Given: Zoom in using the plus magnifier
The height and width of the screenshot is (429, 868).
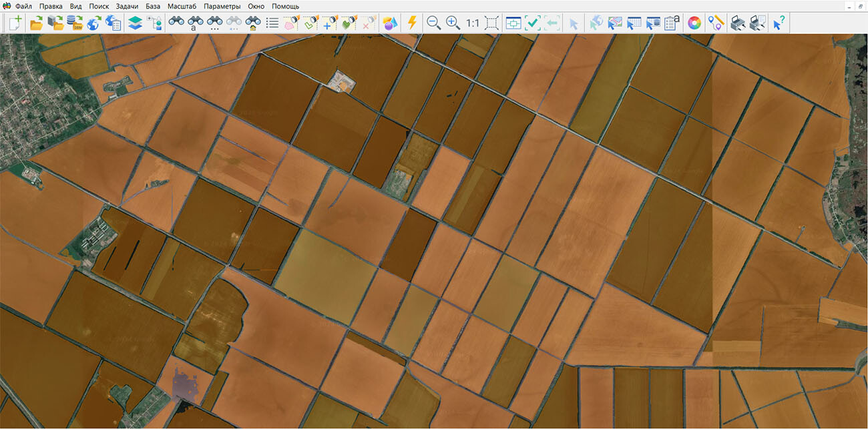Looking at the screenshot, I should [x=453, y=23].
